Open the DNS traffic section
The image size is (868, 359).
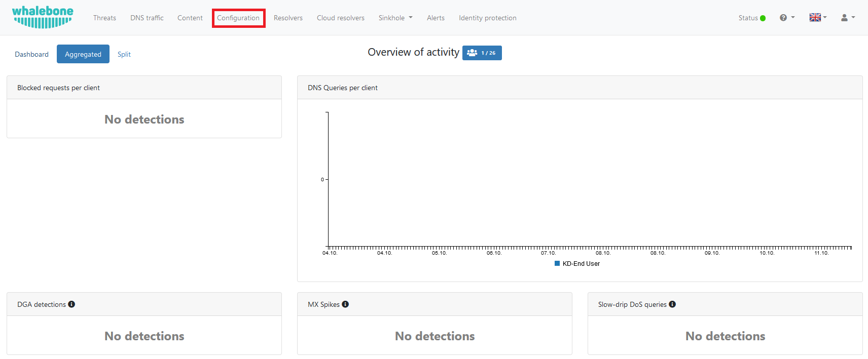coord(147,18)
